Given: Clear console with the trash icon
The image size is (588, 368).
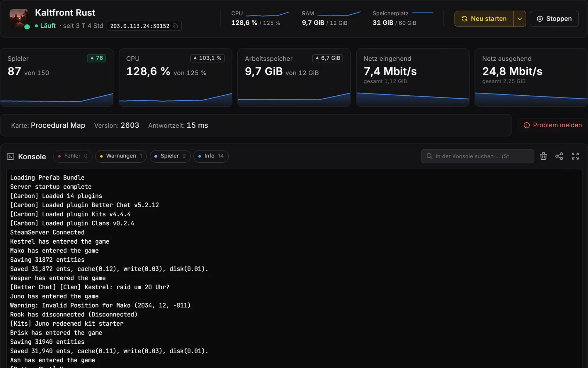Looking at the screenshot, I should click(543, 156).
